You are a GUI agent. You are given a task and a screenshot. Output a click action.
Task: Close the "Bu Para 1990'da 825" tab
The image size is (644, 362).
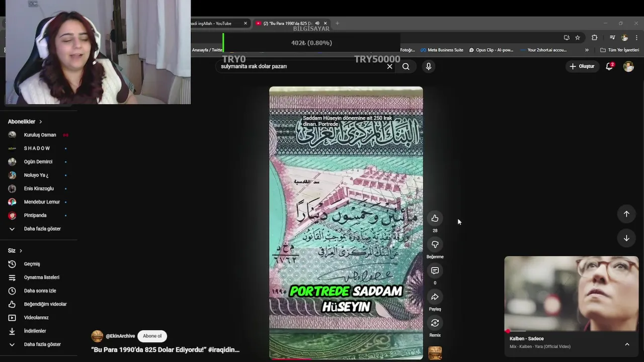325,23
